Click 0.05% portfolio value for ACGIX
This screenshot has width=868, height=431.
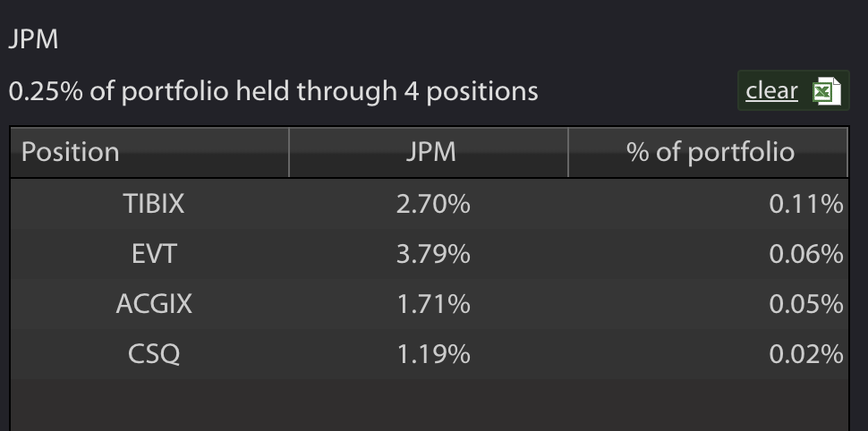(806, 304)
